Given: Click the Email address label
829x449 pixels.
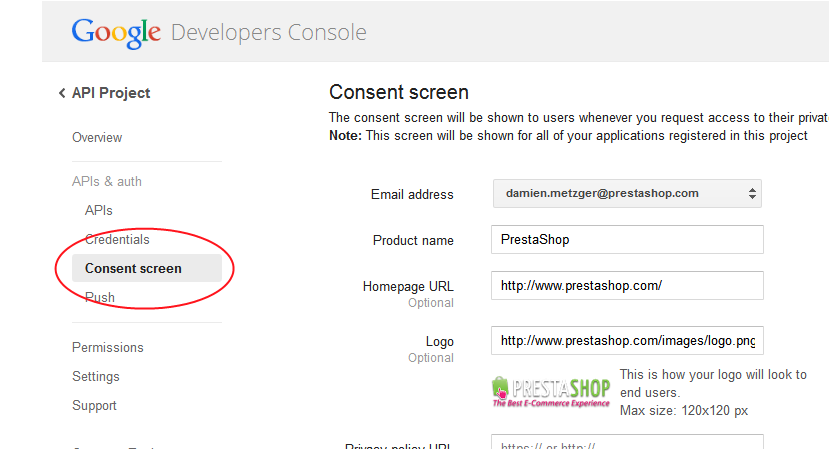Looking at the screenshot, I should tap(412, 195).
